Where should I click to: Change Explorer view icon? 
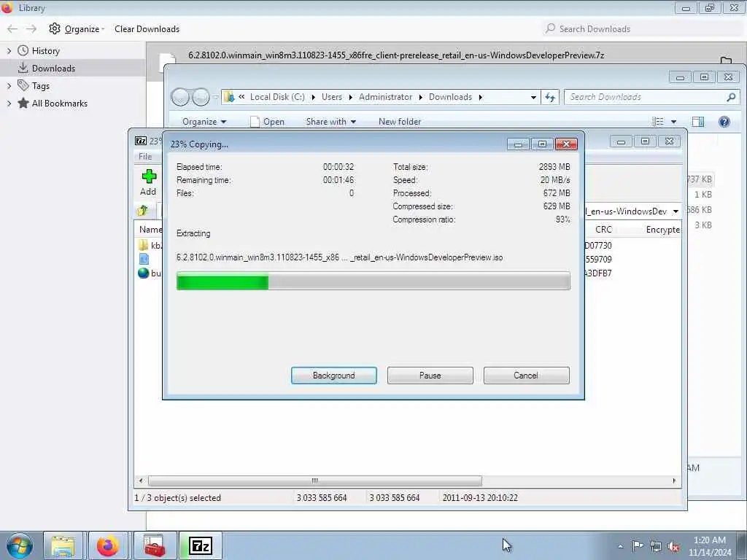tap(657, 122)
